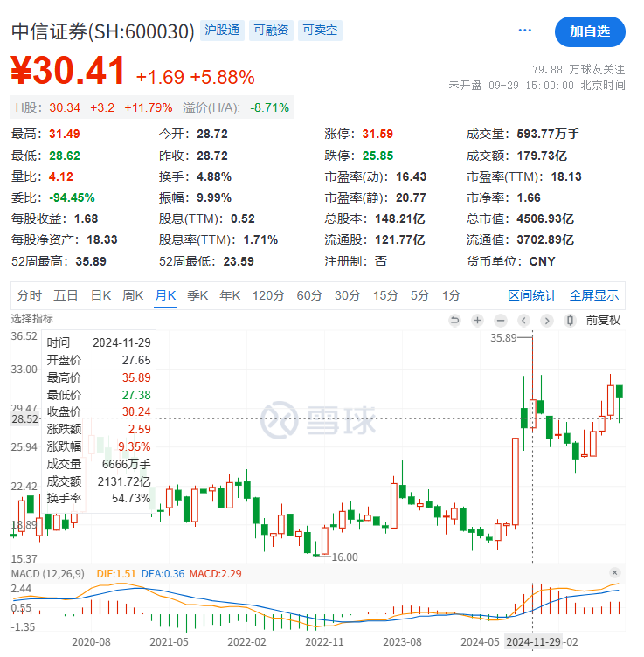This screenshot has width=644, height=657.
Task: Click the undo reset chart icon
Action: click(x=454, y=321)
